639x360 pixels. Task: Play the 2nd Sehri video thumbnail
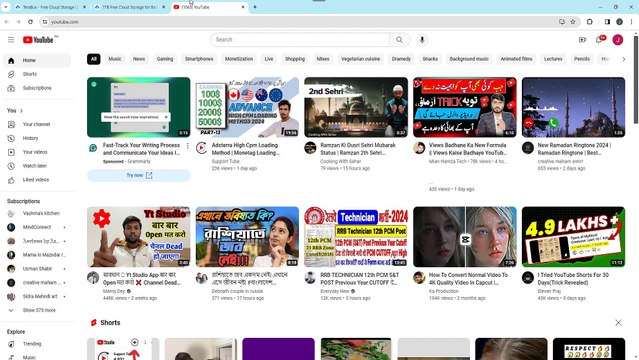[x=356, y=107]
